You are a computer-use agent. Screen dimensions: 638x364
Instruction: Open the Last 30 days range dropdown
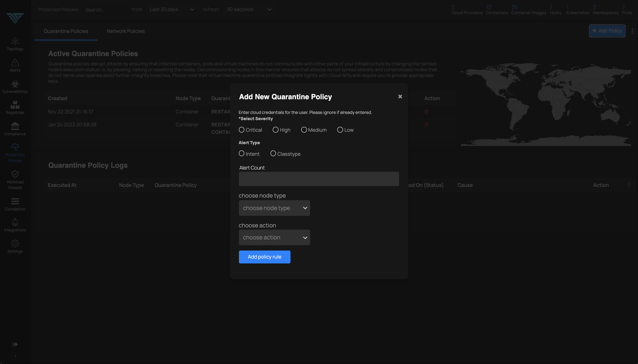(x=172, y=10)
